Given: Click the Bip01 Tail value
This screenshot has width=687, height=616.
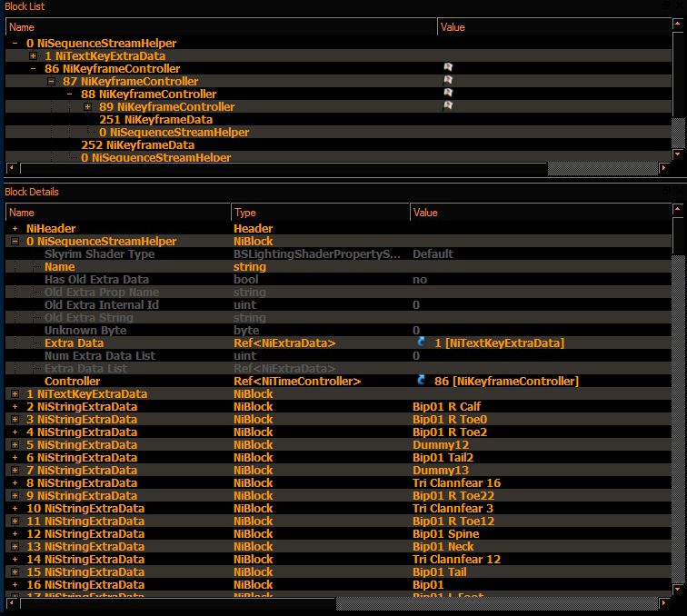Looking at the screenshot, I should coord(440,571).
